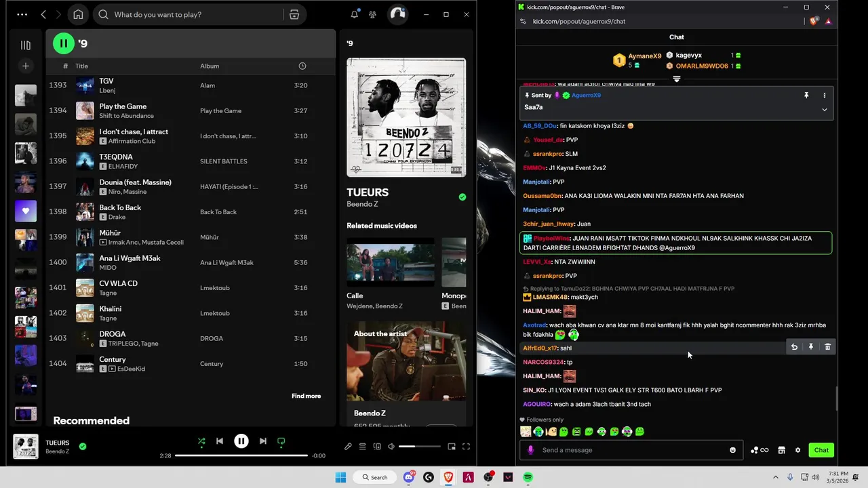Expand pinned message dropdown arrow
Screen dimensions: 868x488
[x=825, y=109]
